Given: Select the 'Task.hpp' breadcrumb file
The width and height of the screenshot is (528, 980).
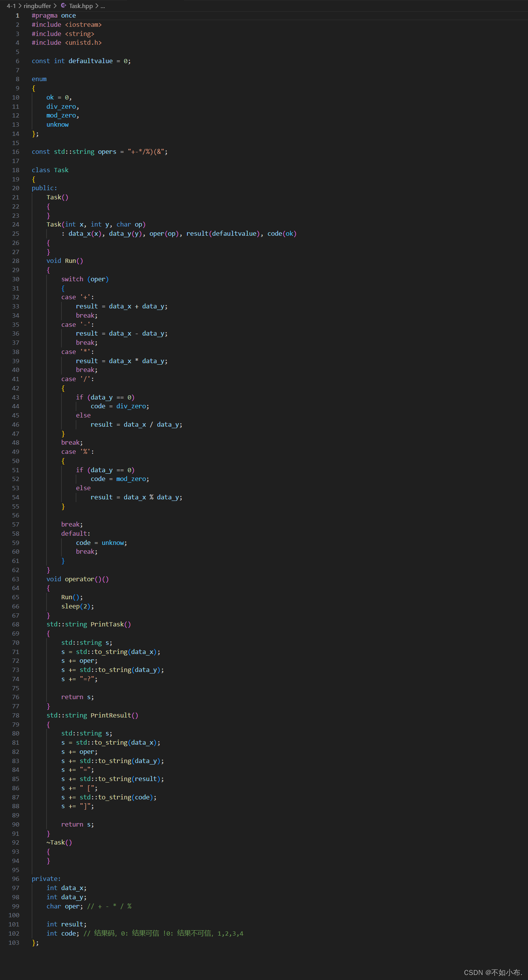Looking at the screenshot, I should 81,6.
